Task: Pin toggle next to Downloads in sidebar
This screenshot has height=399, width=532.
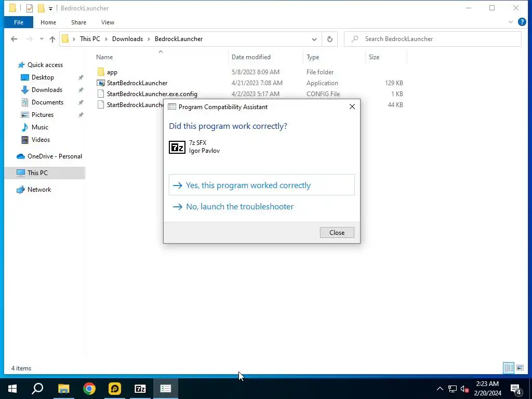Action: pos(81,90)
